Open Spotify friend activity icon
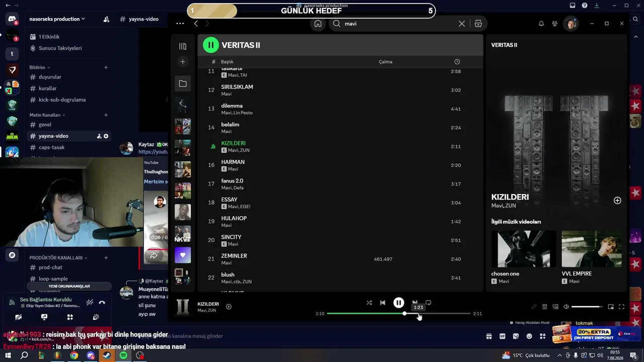The width and height of the screenshot is (644, 362). point(554,24)
